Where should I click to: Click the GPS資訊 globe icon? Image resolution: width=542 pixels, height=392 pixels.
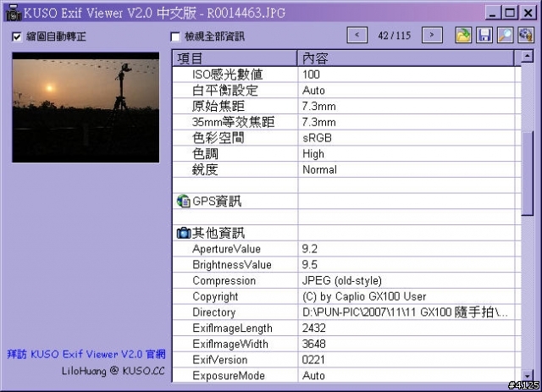click(184, 202)
